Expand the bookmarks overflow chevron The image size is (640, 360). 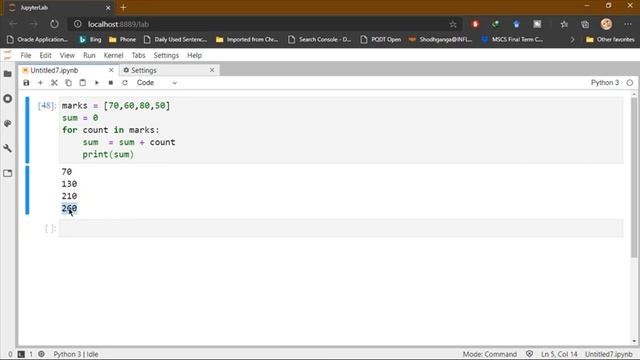tap(572, 40)
